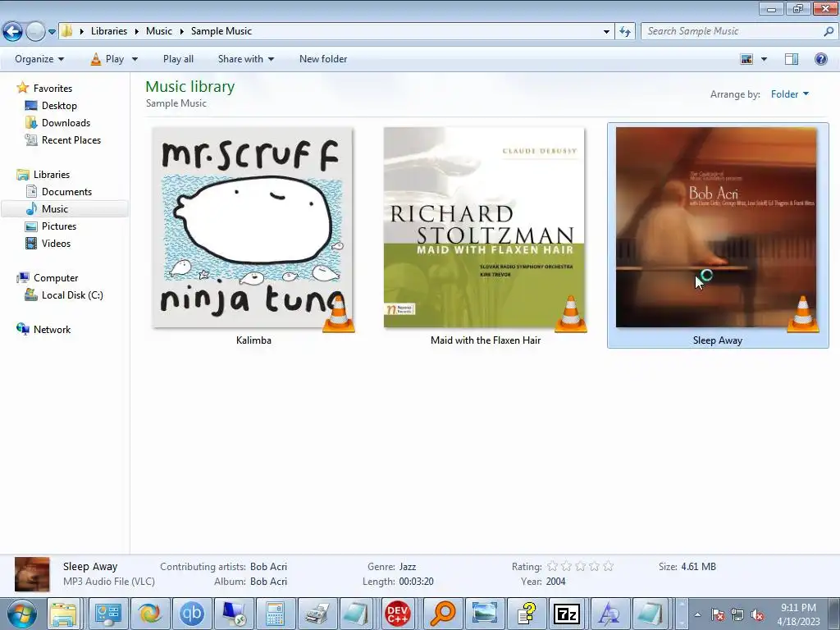Click the Back navigation arrow
This screenshot has width=840, height=630.
(x=13, y=32)
